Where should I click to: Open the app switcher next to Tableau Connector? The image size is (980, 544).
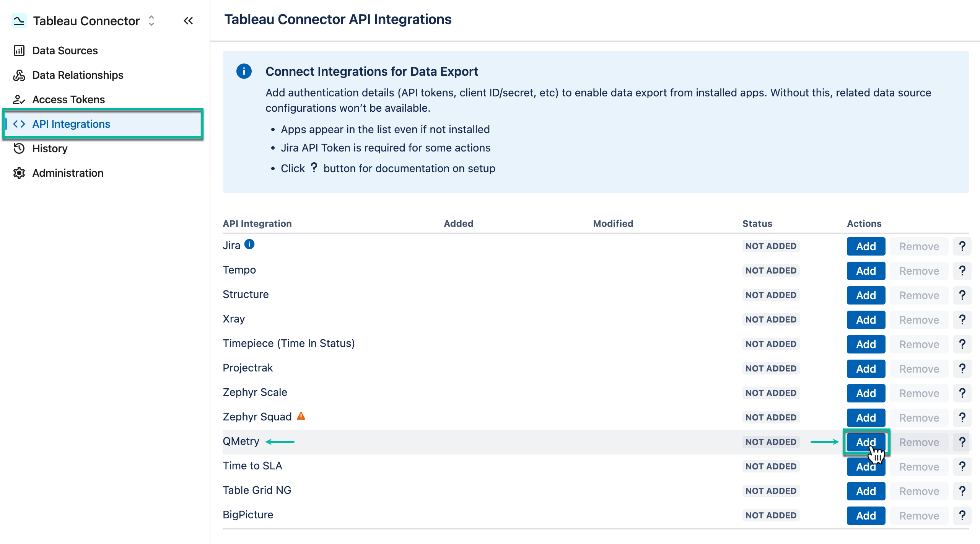click(151, 21)
